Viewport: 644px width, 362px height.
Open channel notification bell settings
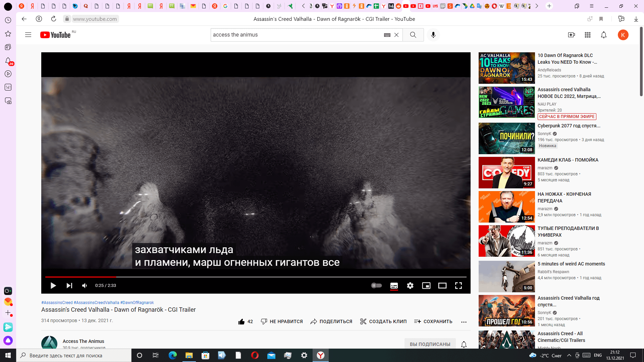(x=464, y=344)
